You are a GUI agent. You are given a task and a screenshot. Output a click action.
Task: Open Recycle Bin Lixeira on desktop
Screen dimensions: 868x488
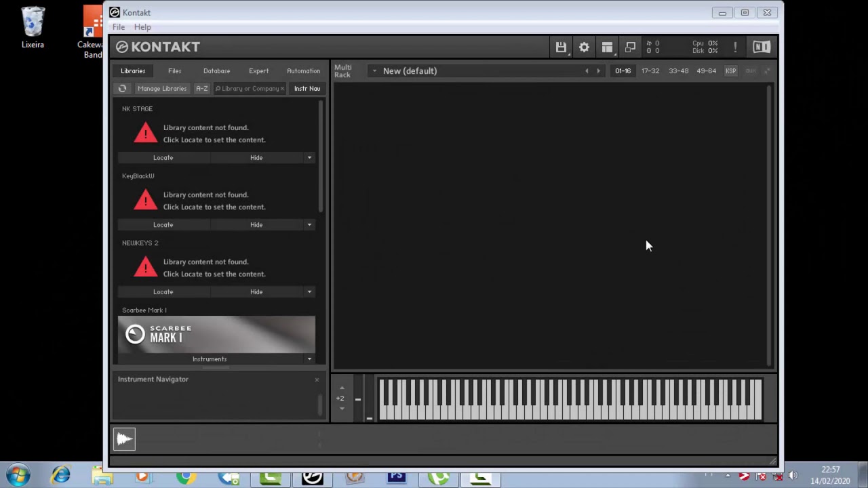tap(33, 28)
